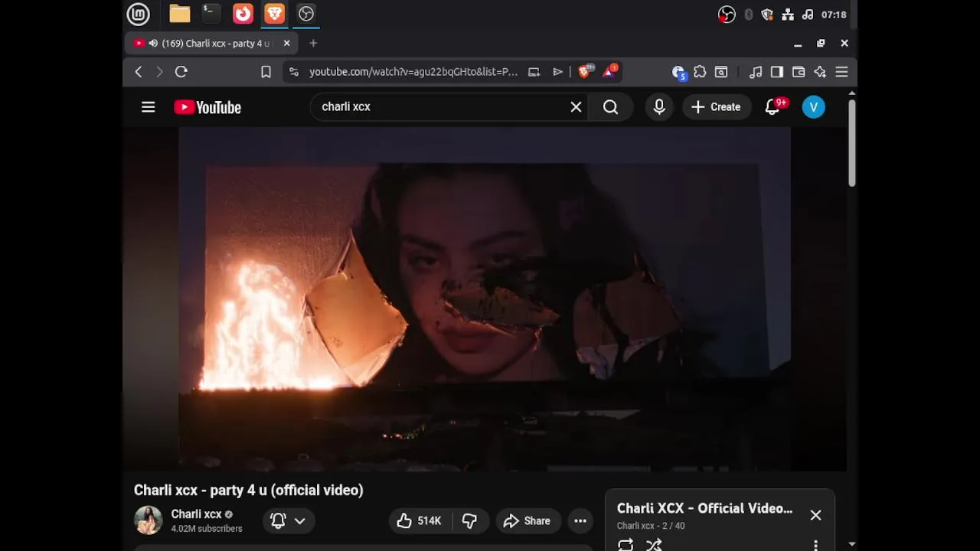Screen dimensions: 980x551
Task: Open the Charli xcx channel name link
Action: [x=197, y=514]
